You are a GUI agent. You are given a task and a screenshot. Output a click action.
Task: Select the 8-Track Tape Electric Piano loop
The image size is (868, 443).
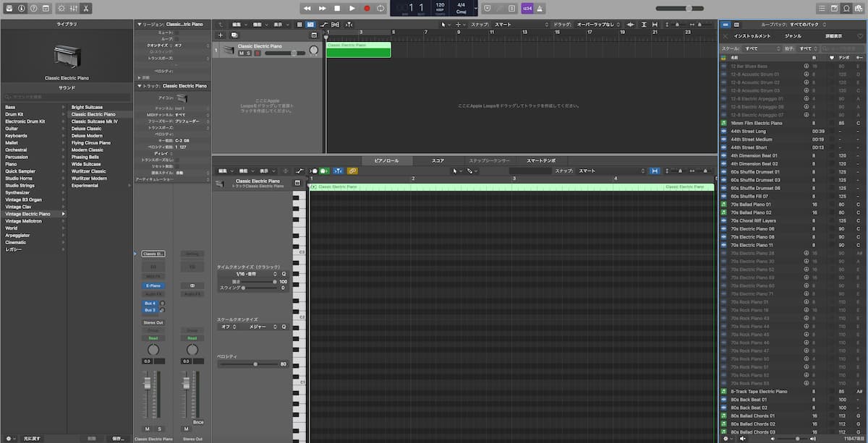coord(791,391)
